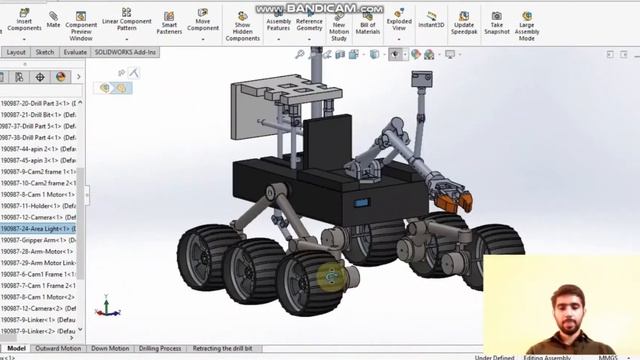Open Down Motion study tab
Viewport: 640px width, 360px height.
[x=110, y=348]
